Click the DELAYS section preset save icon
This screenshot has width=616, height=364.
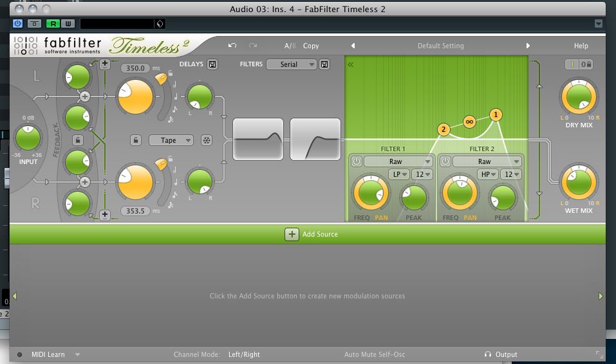point(212,64)
